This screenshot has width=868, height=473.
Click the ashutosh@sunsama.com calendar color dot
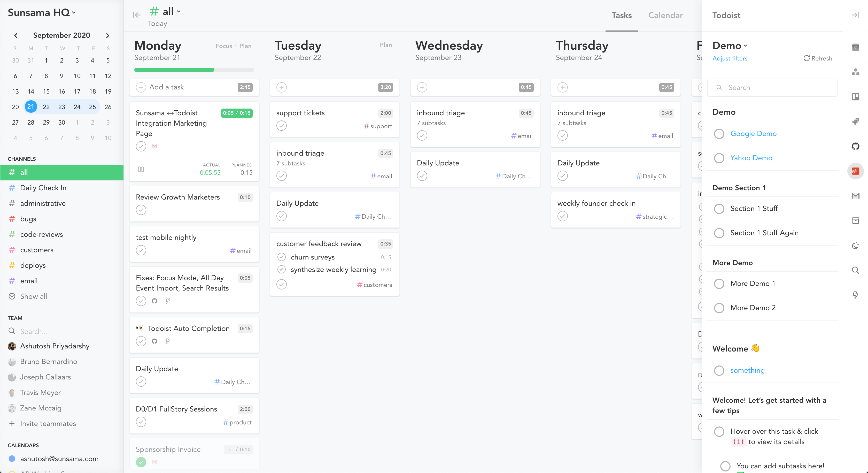pyautogui.click(x=12, y=459)
